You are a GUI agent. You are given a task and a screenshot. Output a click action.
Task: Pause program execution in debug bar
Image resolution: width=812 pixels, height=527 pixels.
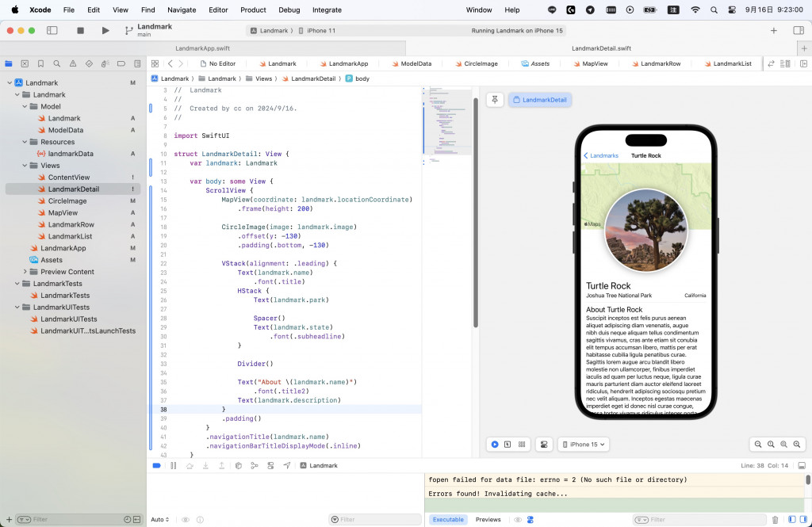pos(174,465)
